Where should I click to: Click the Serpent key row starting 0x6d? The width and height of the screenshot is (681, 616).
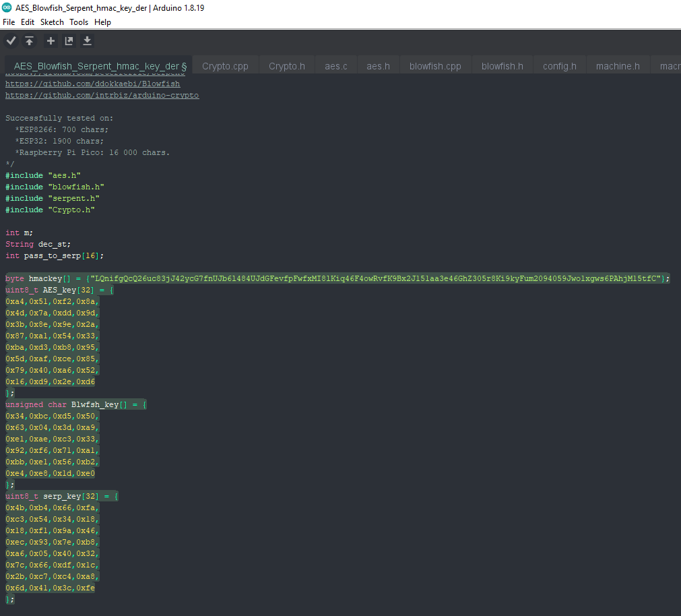pos(50,588)
